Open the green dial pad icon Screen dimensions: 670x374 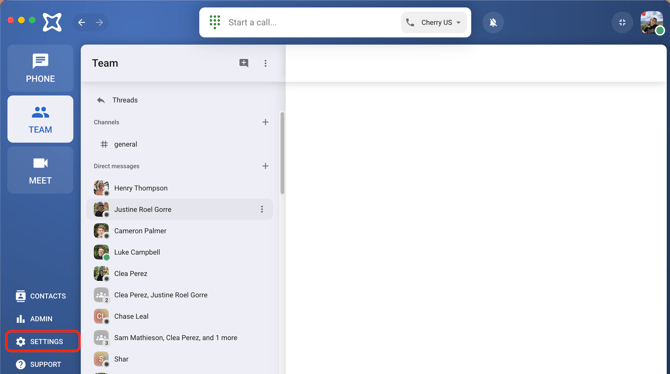(215, 22)
